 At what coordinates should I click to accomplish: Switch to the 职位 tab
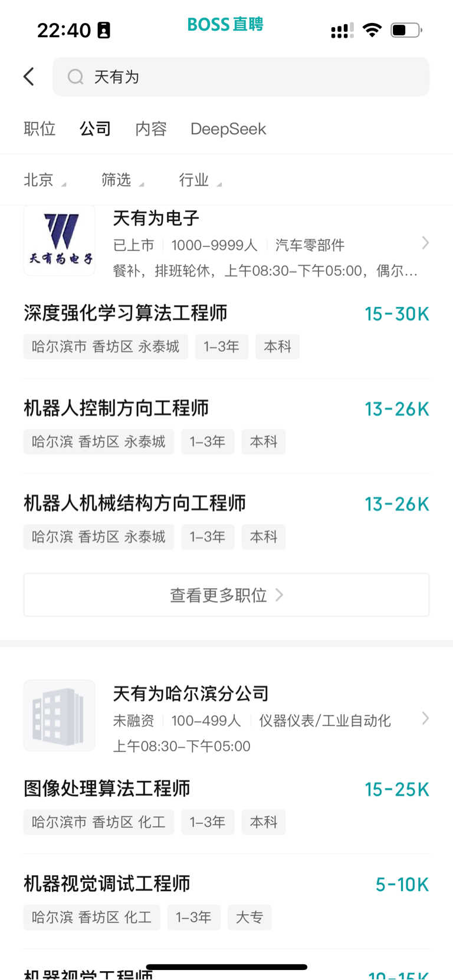[40, 128]
